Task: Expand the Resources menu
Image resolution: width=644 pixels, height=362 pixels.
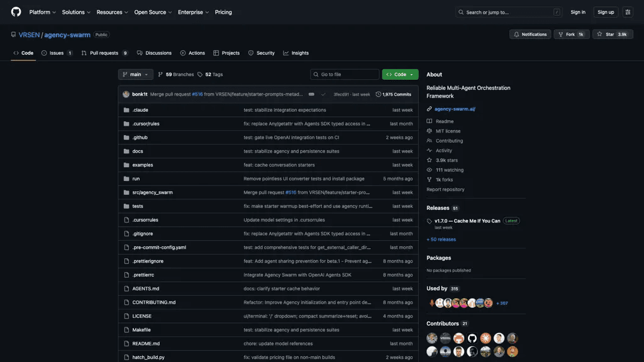Action: click(112, 13)
